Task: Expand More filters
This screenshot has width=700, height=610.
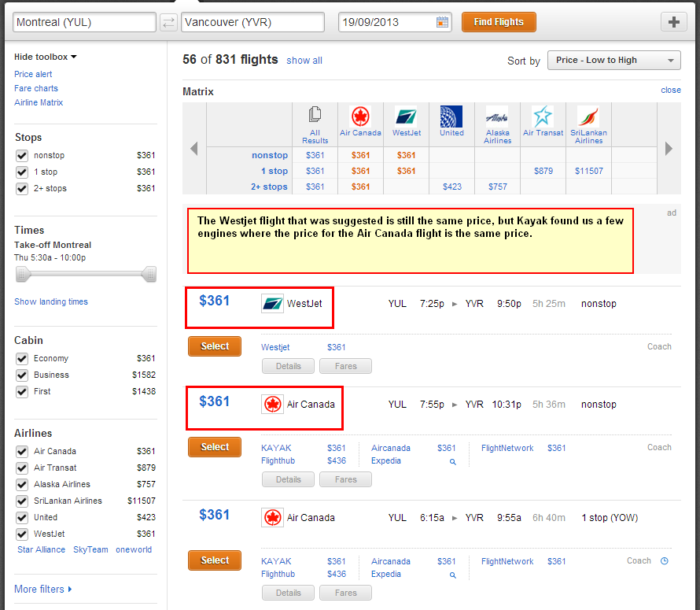Action: (x=42, y=589)
